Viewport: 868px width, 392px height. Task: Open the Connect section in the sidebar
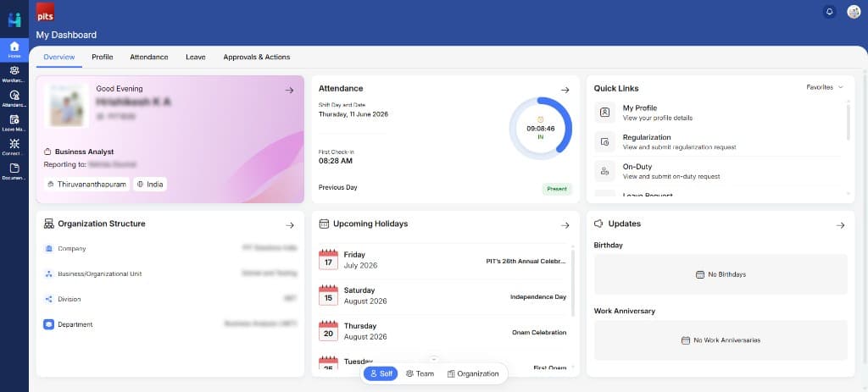click(14, 147)
